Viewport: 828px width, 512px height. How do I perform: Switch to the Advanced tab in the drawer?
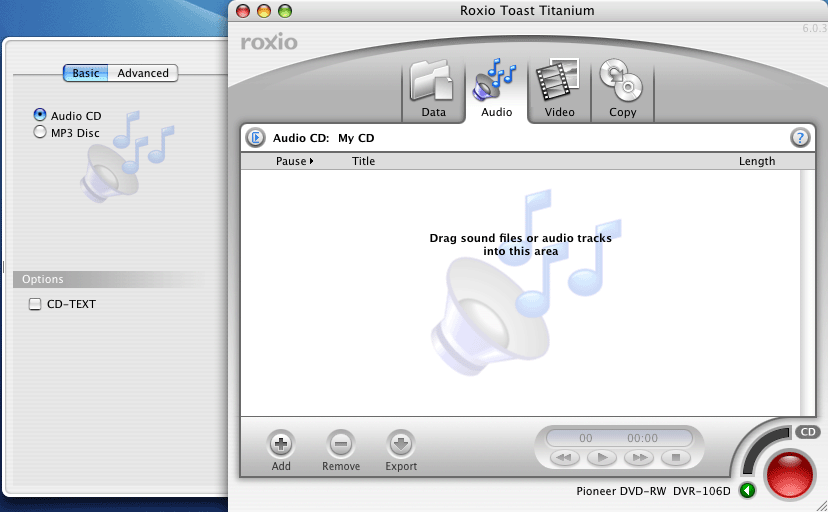(x=143, y=73)
